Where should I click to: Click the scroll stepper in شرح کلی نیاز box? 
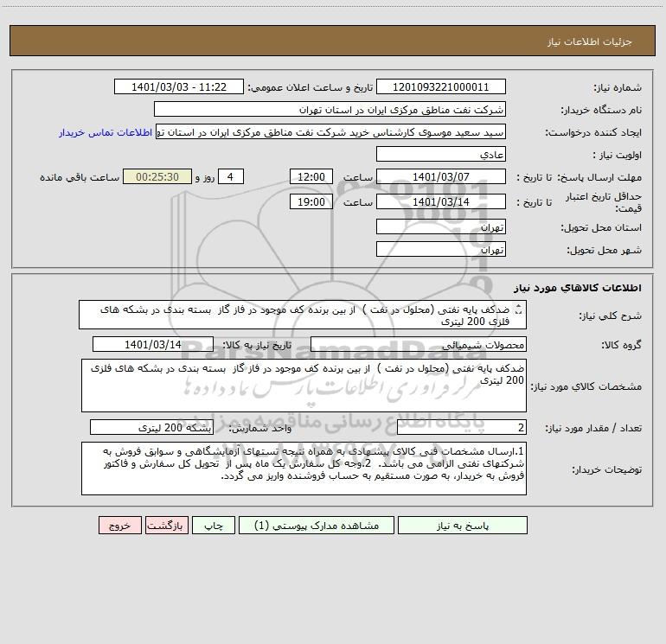pyautogui.click(x=518, y=309)
